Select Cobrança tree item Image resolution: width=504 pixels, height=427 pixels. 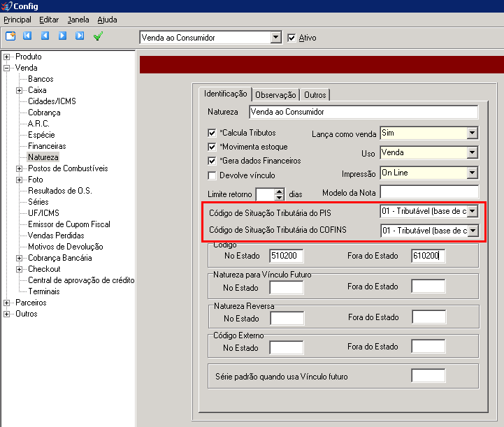pos(44,113)
